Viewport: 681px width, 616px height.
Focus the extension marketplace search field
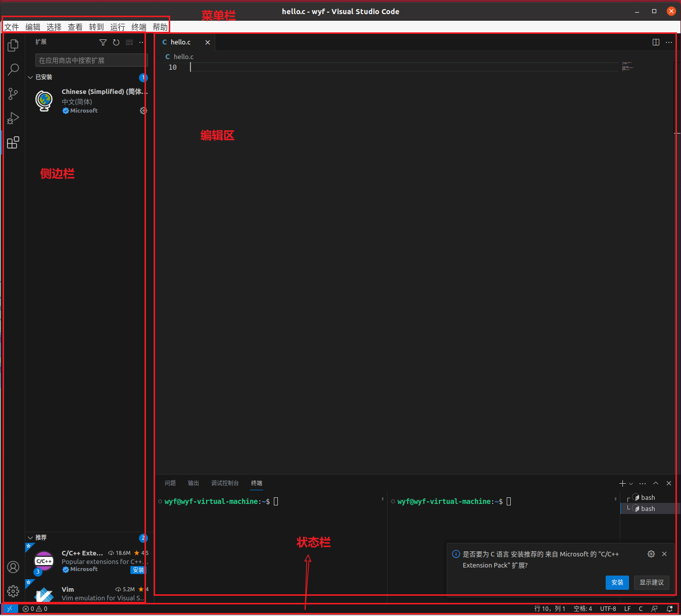click(x=91, y=61)
